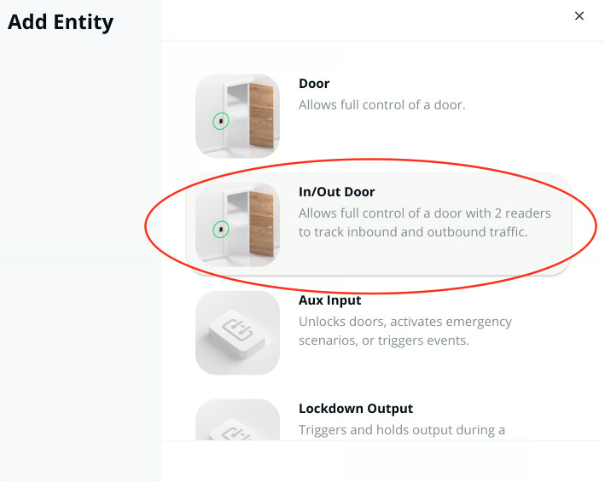Image resolution: width=603 pixels, height=481 pixels.
Task: Click the Lockdown Output device icon
Action: click(x=237, y=420)
